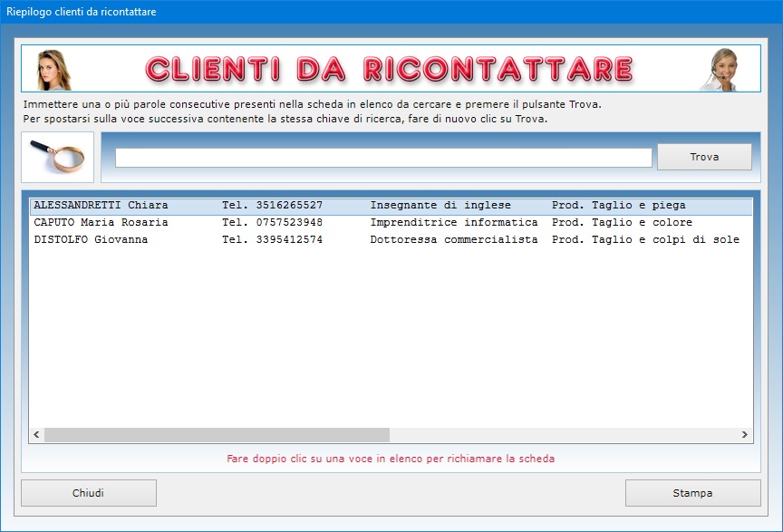Click the magnifying glass search icon
The height and width of the screenshot is (532, 783).
(x=57, y=157)
